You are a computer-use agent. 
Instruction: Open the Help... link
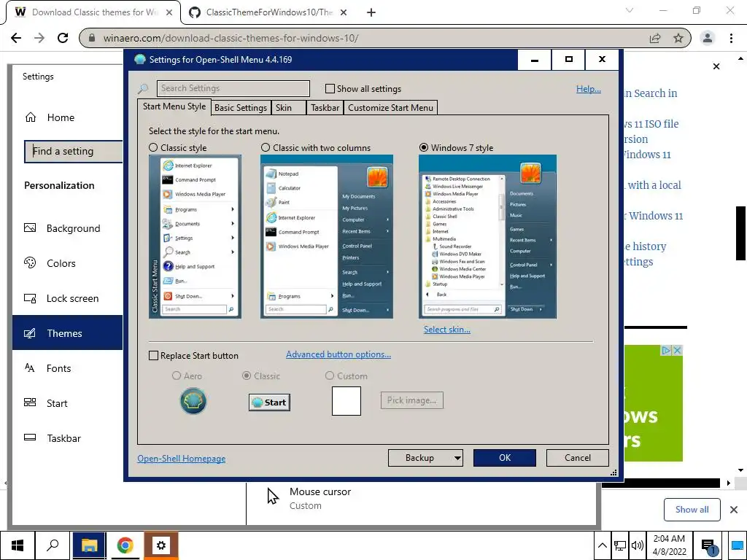(589, 88)
